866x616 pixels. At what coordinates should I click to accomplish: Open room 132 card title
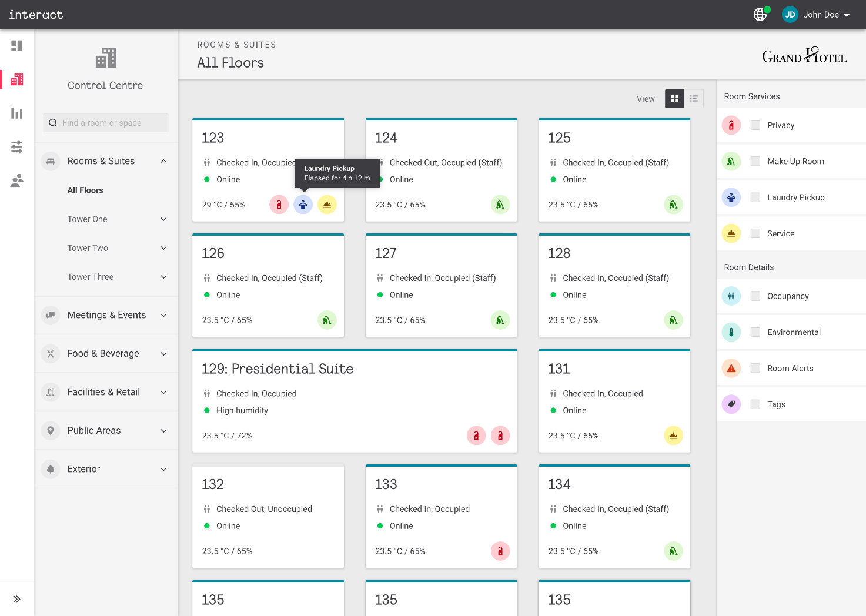[x=213, y=484]
